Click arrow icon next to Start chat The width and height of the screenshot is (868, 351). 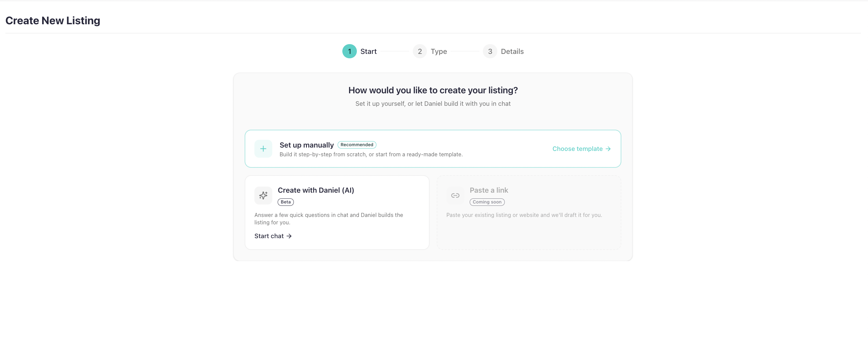289,236
